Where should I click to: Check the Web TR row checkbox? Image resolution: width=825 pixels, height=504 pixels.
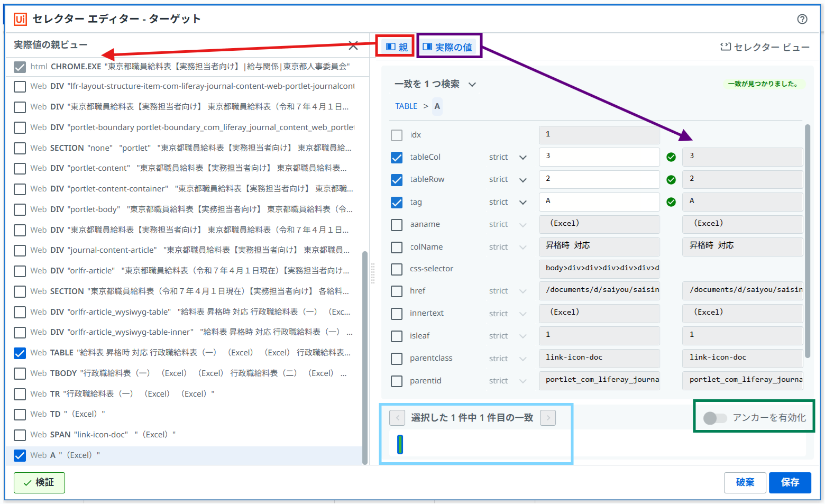click(20, 395)
